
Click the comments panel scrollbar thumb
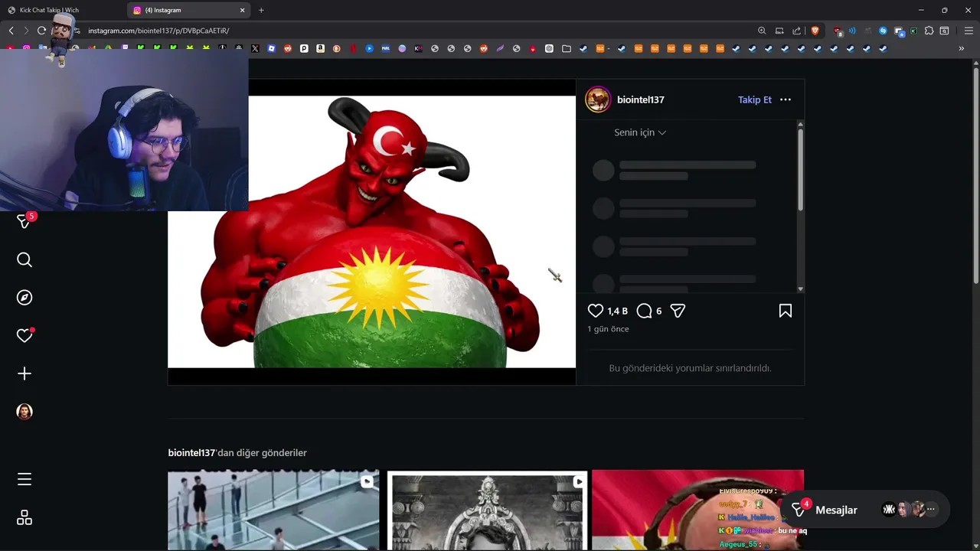[801, 170]
